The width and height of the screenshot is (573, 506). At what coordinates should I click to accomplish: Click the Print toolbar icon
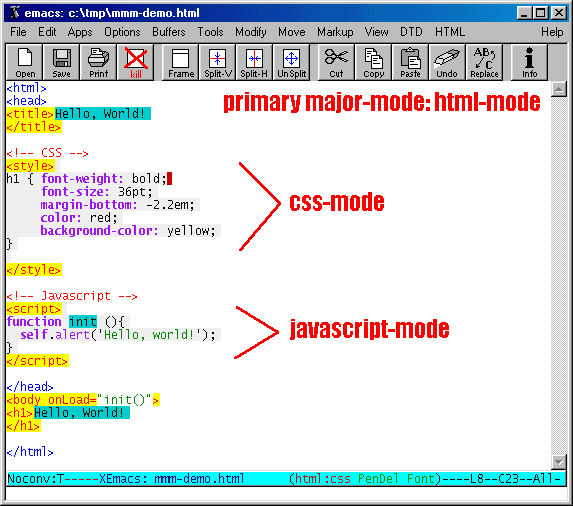[98, 62]
